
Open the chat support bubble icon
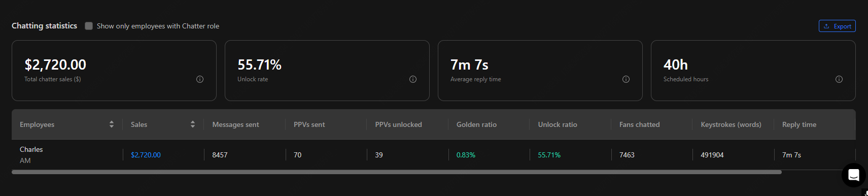pyautogui.click(x=854, y=175)
